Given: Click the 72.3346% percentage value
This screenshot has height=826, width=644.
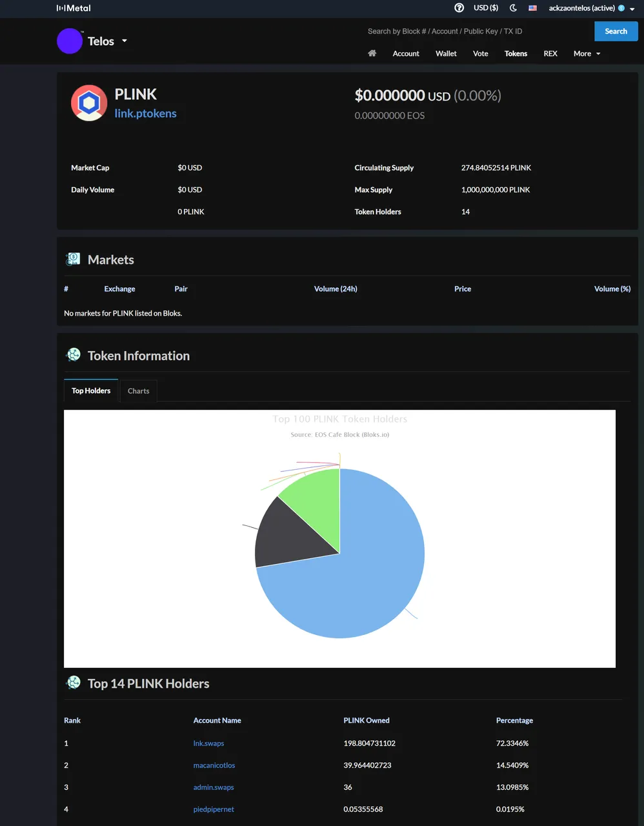Looking at the screenshot, I should (512, 743).
